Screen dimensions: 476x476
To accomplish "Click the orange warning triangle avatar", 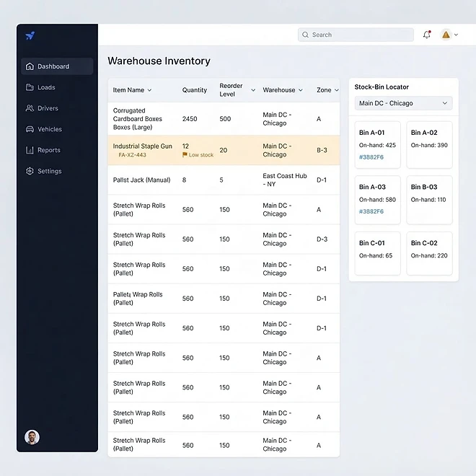I will 446,35.
